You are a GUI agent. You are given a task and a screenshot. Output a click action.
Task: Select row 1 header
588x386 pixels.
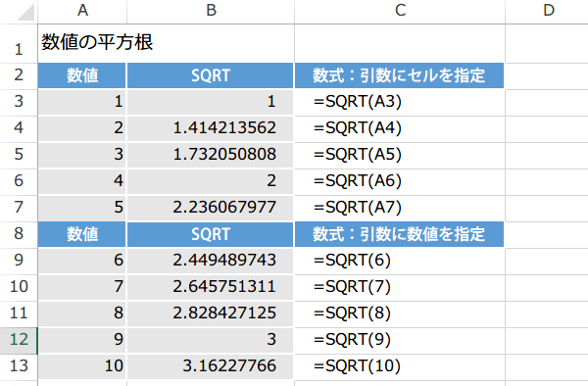[x=19, y=43]
